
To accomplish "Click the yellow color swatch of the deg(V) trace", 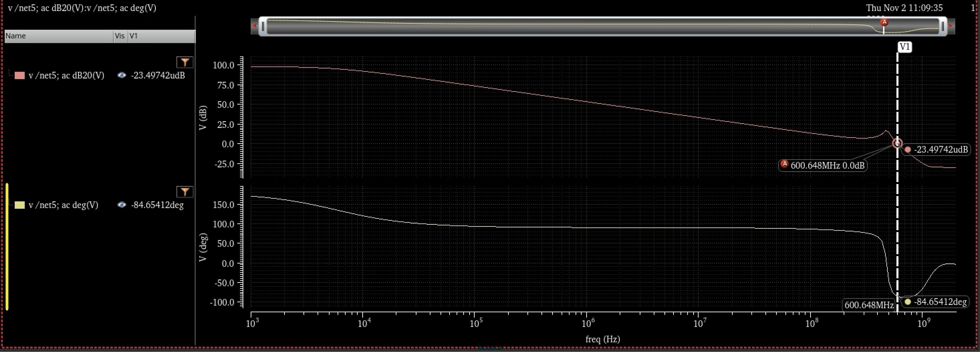I will point(20,205).
